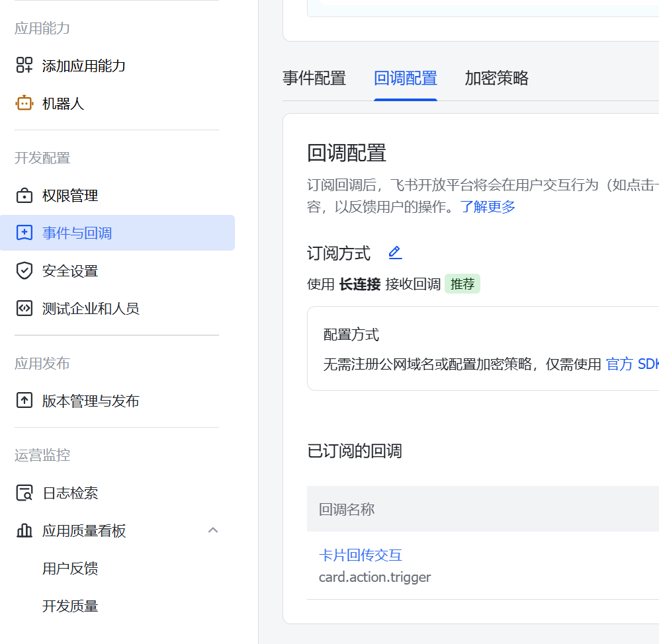Click the 添加应用能力 grid-plus icon
The width and height of the screenshot is (659, 644).
[24, 65]
